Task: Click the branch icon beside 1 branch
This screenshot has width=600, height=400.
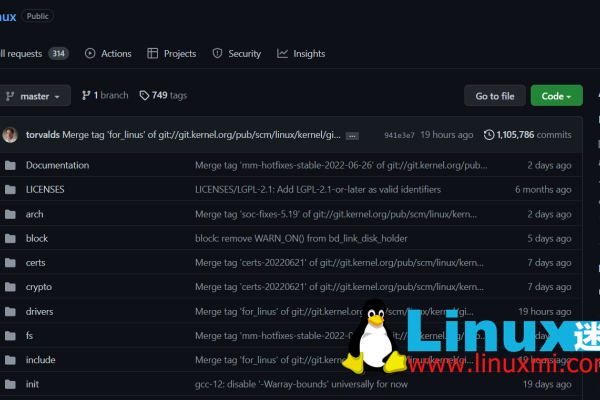Action: pyautogui.click(x=86, y=95)
